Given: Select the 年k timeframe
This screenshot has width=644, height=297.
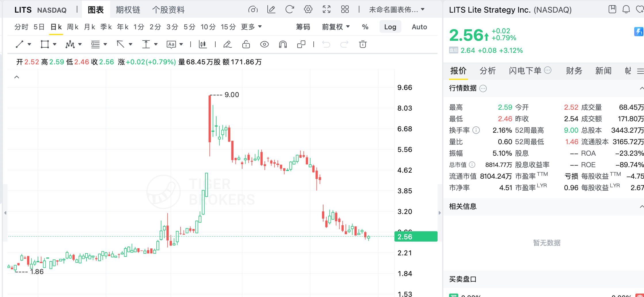Looking at the screenshot, I should (x=123, y=27).
